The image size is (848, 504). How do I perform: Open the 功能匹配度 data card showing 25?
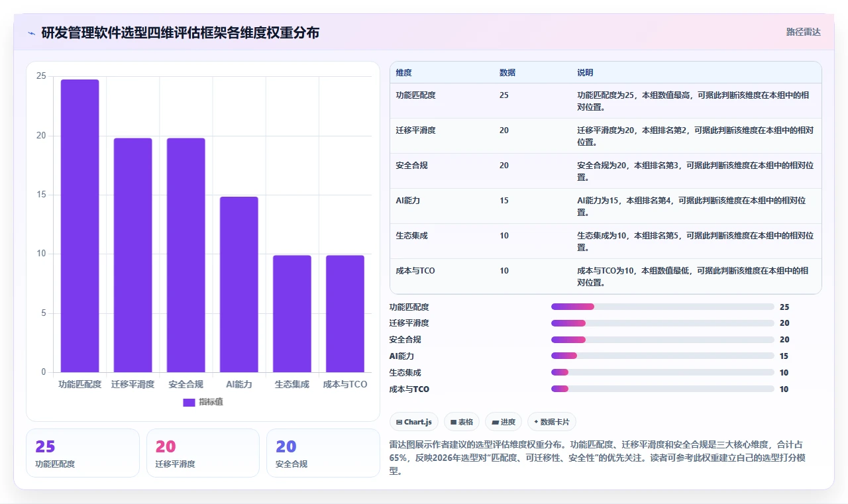click(x=83, y=453)
